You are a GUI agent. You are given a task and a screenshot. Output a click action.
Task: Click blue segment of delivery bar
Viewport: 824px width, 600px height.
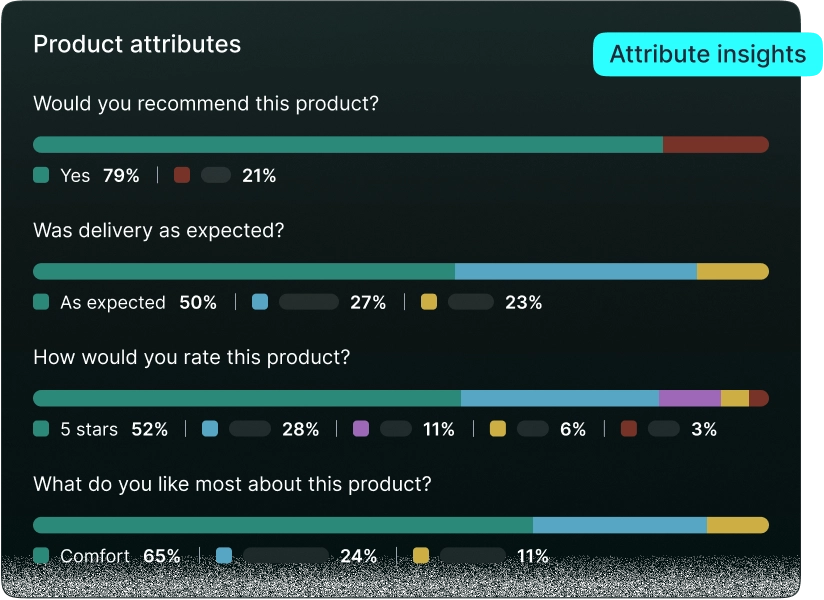576,272
